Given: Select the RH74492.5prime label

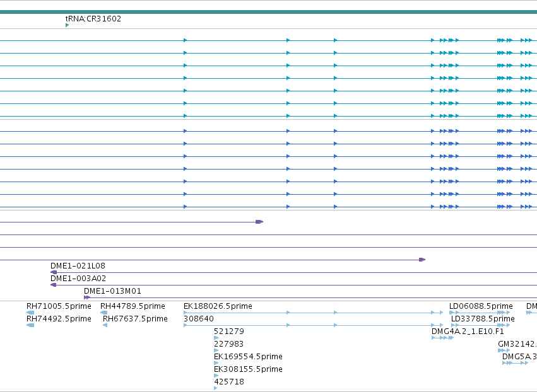Looking at the screenshot, I should [x=59, y=319].
